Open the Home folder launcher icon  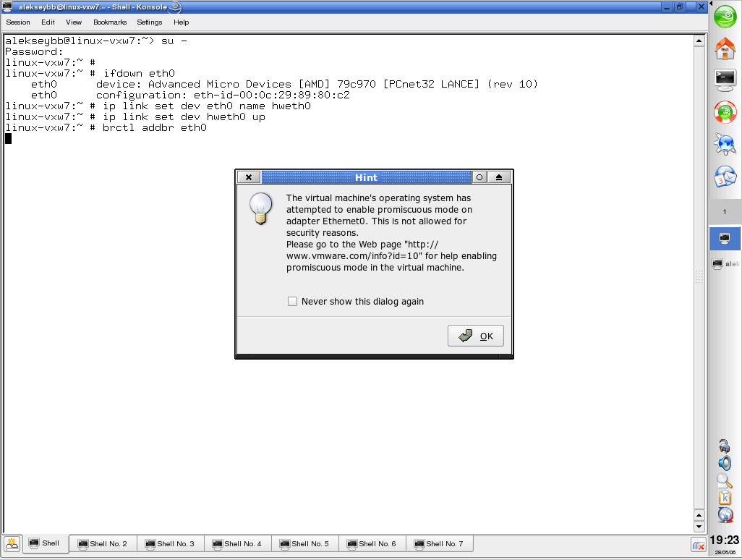(725, 48)
